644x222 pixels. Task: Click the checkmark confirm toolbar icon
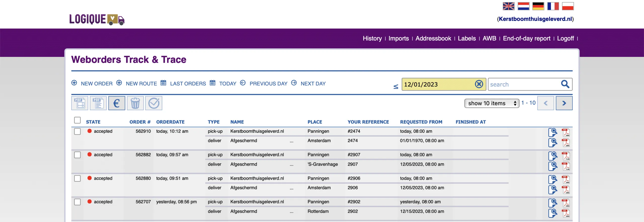pyautogui.click(x=154, y=103)
